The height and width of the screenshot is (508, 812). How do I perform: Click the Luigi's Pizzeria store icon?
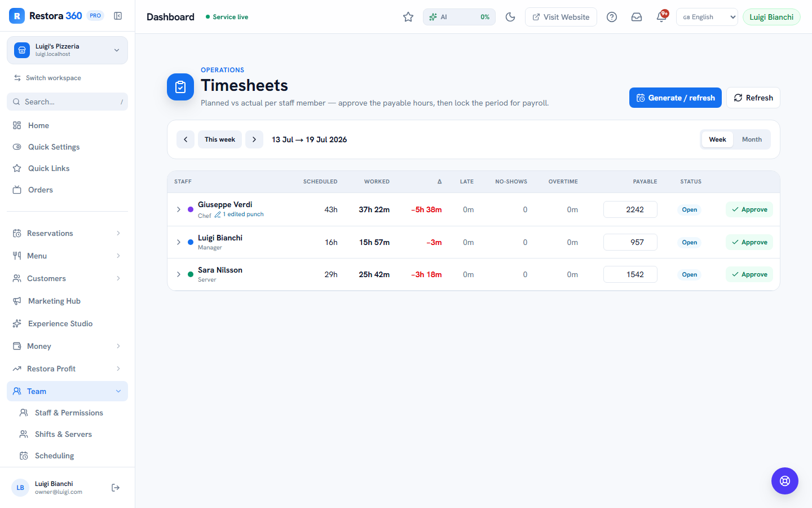[x=22, y=50]
